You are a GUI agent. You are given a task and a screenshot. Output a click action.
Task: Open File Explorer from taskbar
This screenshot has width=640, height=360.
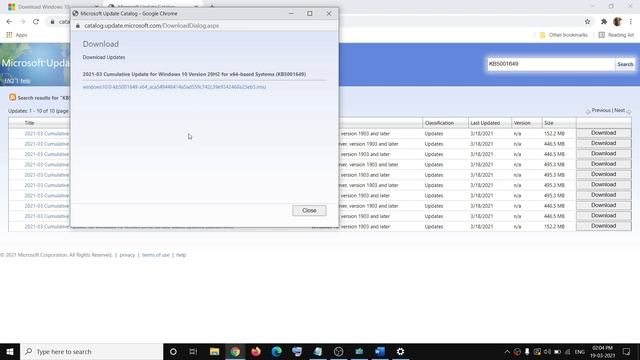tap(214, 351)
